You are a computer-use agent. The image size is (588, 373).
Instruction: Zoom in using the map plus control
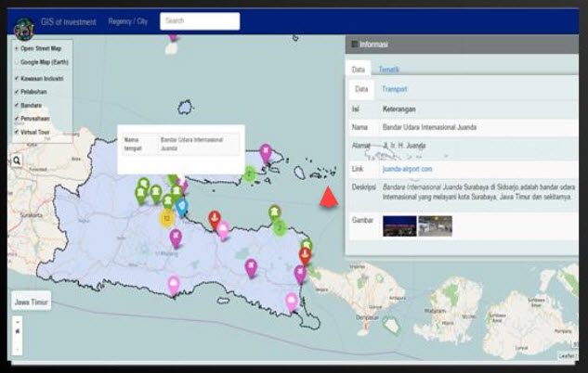pyautogui.click(x=18, y=322)
